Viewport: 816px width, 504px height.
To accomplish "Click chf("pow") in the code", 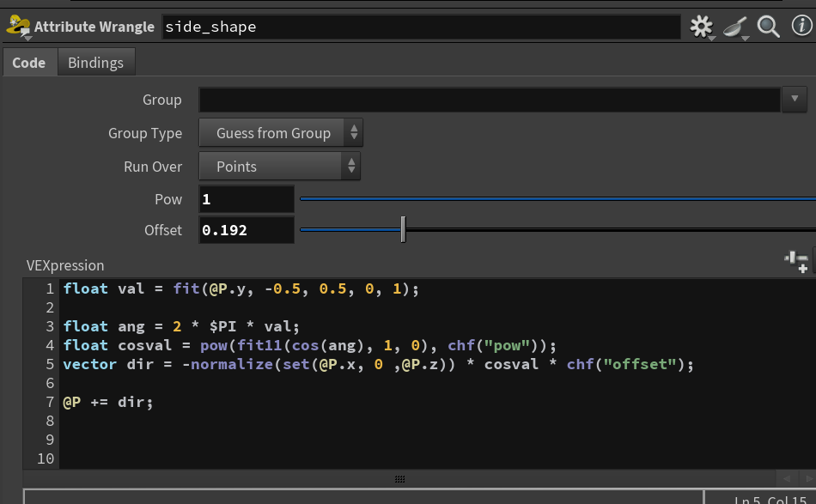I will tap(497, 345).
